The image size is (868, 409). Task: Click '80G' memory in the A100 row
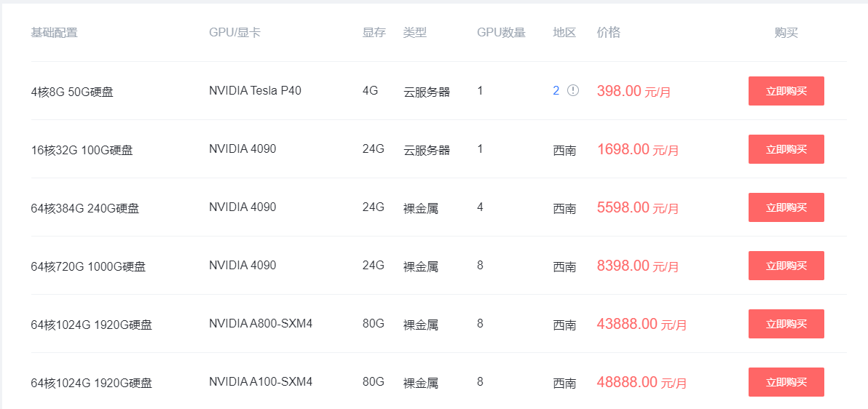coord(373,381)
